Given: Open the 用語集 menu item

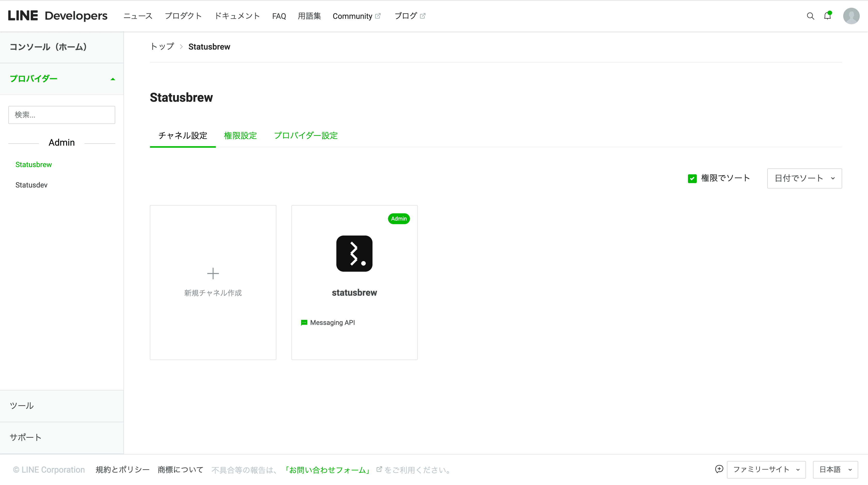Looking at the screenshot, I should [x=309, y=16].
